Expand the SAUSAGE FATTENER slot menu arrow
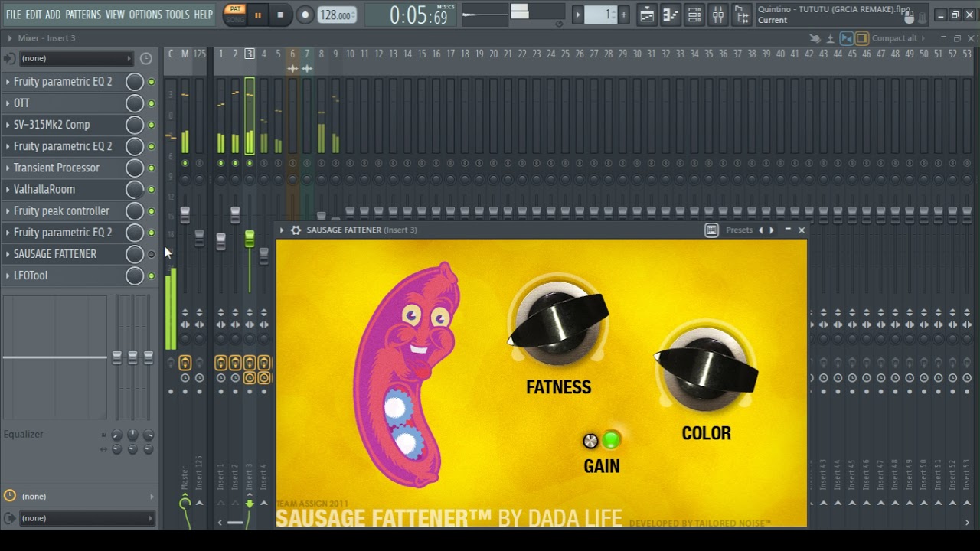980x551 pixels. click(8, 254)
